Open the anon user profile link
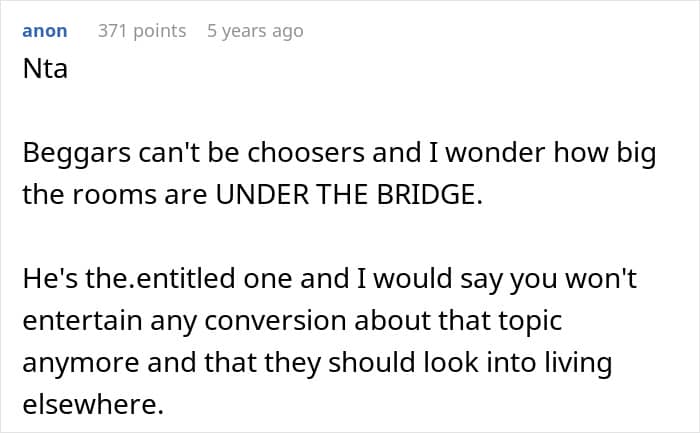The height and width of the screenshot is (433, 700). (45, 31)
